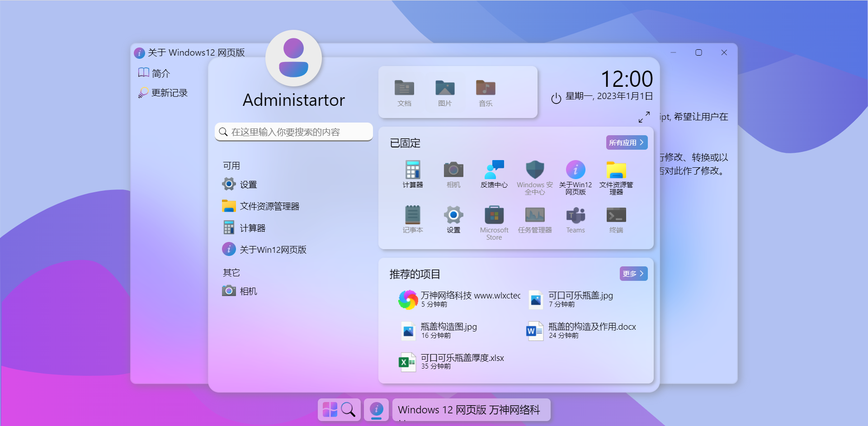
Task: Click the Administartor user avatar
Action: (x=294, y=58)
